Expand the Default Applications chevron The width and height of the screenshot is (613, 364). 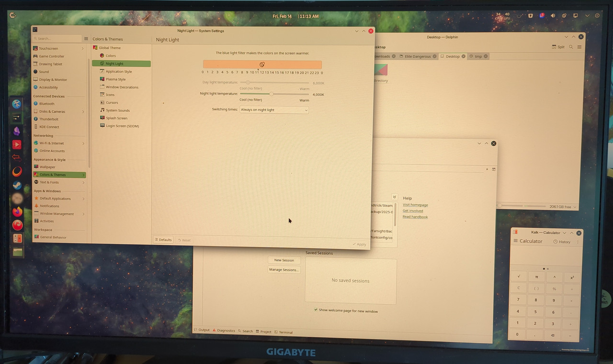83,199
